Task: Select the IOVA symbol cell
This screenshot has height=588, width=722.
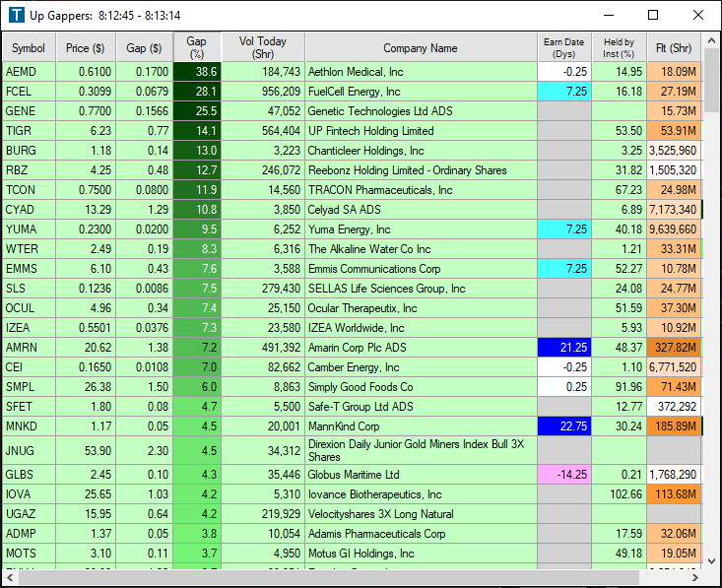Action: [29, 494]
